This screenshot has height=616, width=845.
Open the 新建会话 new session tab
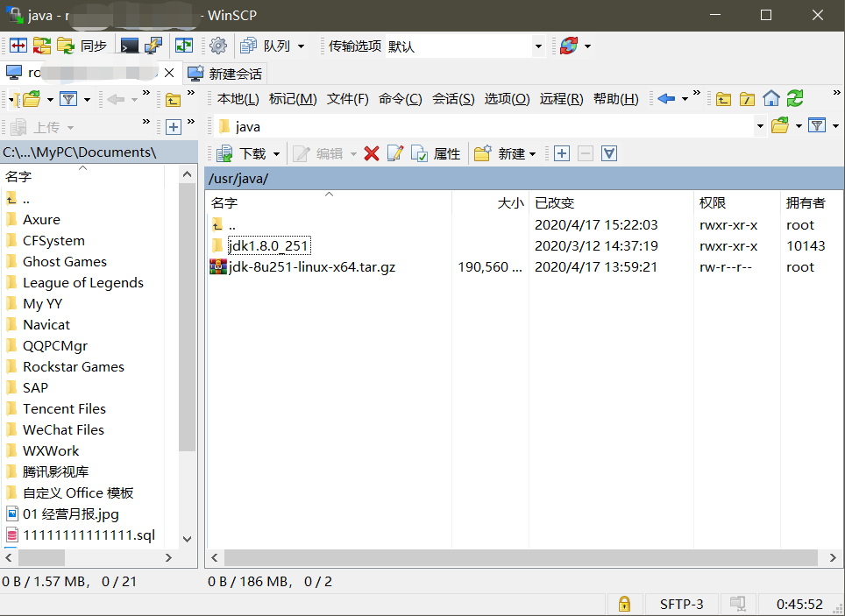224,74
